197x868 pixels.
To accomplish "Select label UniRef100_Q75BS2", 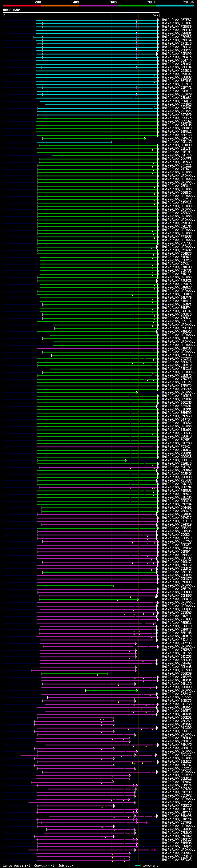I will pyautogui.click(x=177, y=548).
